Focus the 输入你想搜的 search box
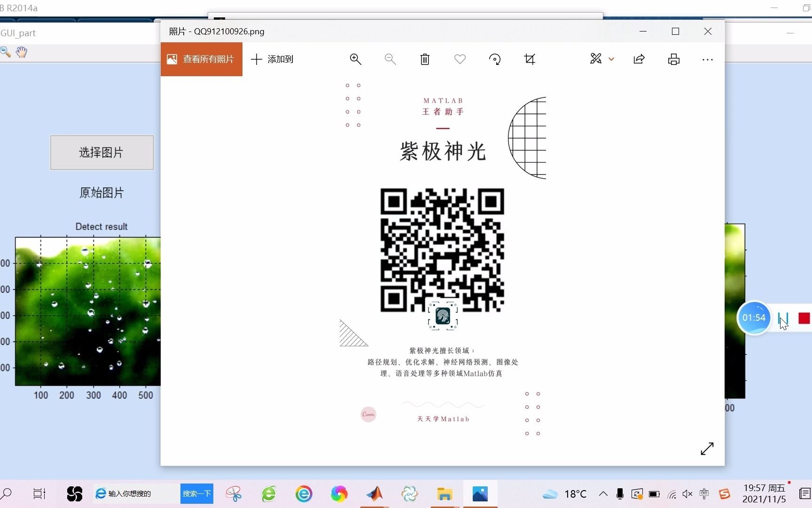This screenshot has height=508, width=812. (x=136, y=494)
